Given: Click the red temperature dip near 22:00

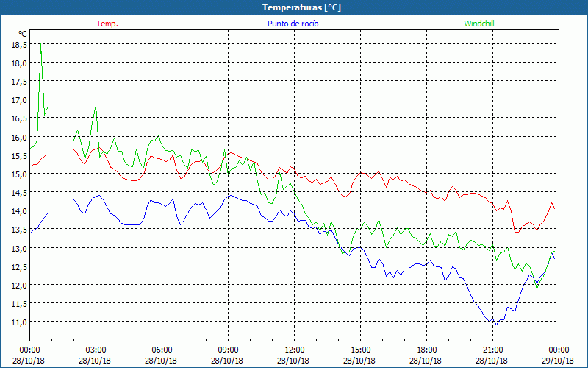Looking at the screenshot, I should [x=517, y=232].
